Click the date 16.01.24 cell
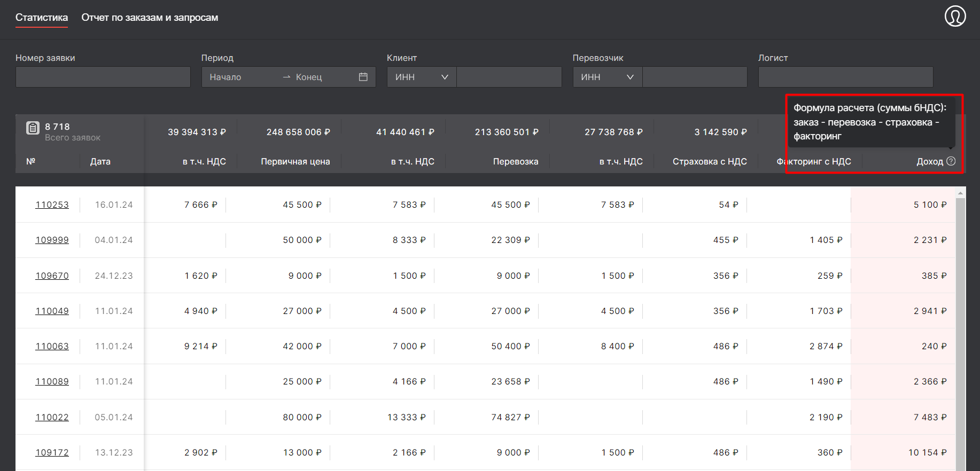Viewport: 980px width, 471px height. click(x=114, y=205)
